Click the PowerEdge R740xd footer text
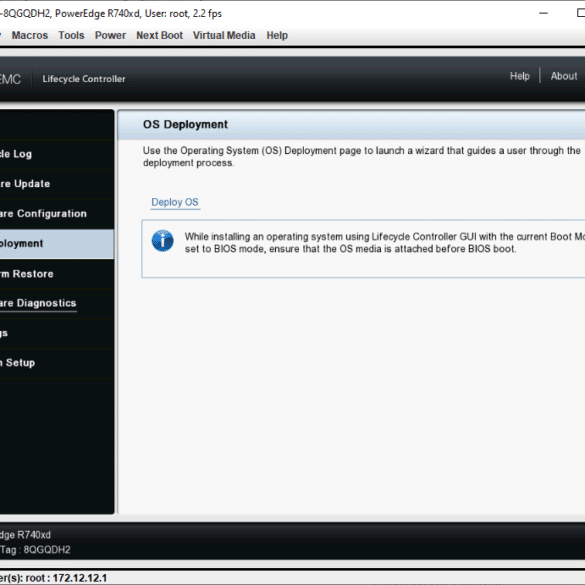 coord(25,535)
